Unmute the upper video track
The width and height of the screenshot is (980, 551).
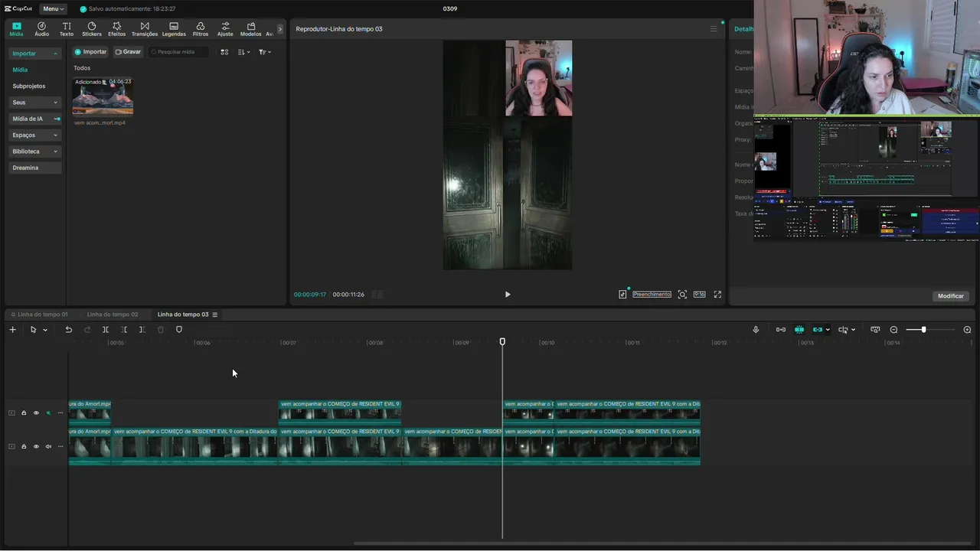(x=48, y=413)
